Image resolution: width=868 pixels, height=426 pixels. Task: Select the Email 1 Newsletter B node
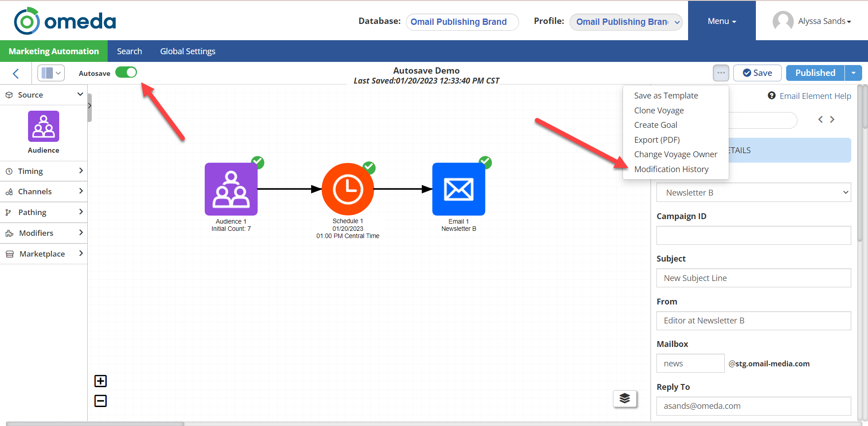tap(458, 189)
